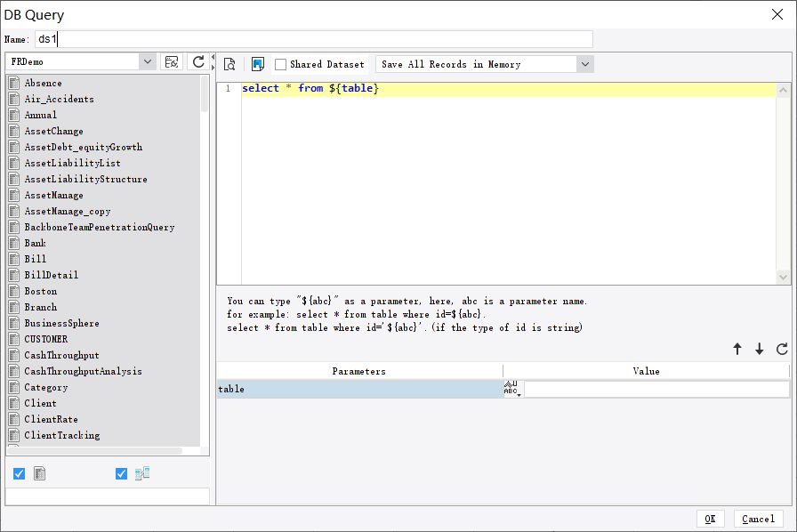Viewport: 797px width, 532px height.
Task: Refresh the database table list
Action: pos(198,62)
